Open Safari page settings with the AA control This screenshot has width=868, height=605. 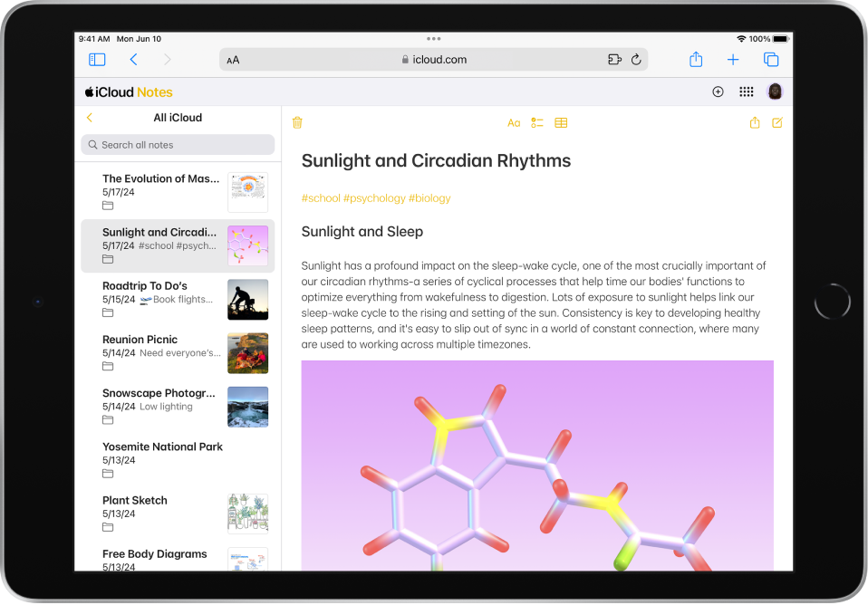tap(233, 59)
